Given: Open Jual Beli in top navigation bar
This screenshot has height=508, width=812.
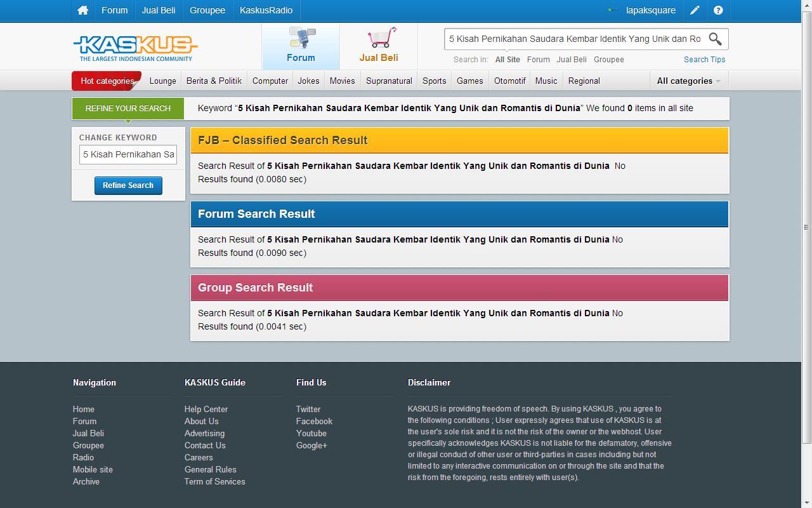Looking at the screenshot, I should tap(159, 10).
